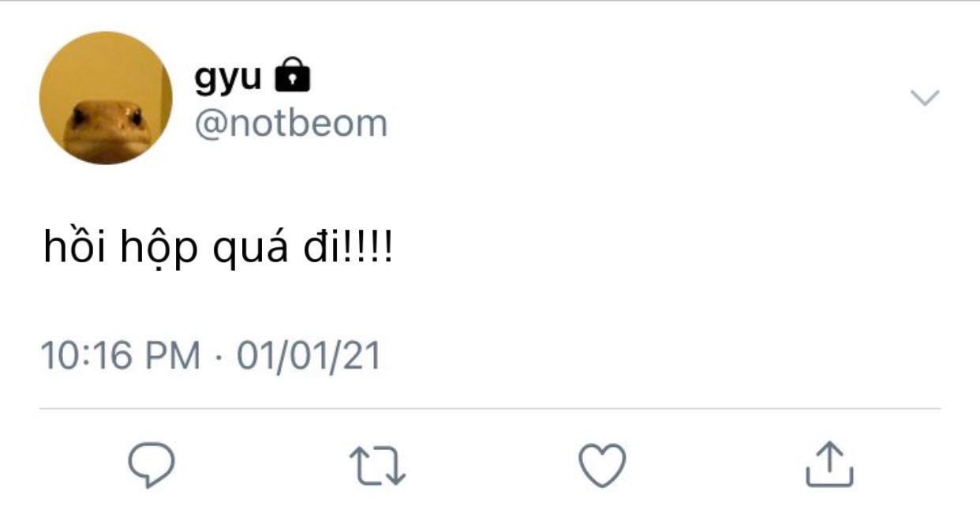
Task: Retweet the post using the arrows icon
Action: click(377, 465)
